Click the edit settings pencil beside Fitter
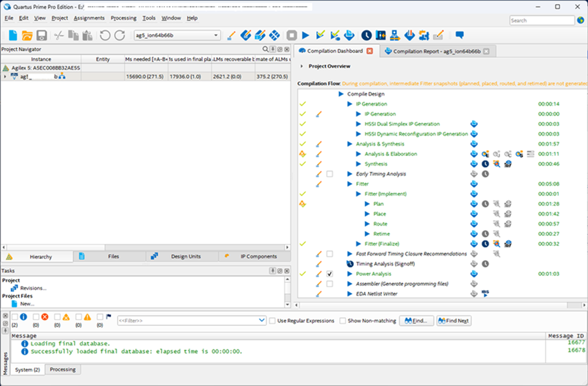588x386 pixels. (x=318, y=184)
